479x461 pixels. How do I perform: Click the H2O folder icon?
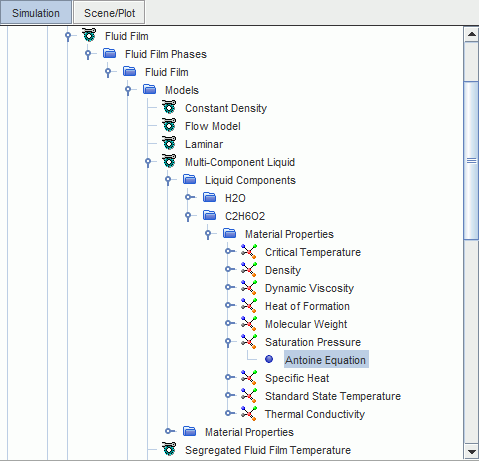point(210,197)
